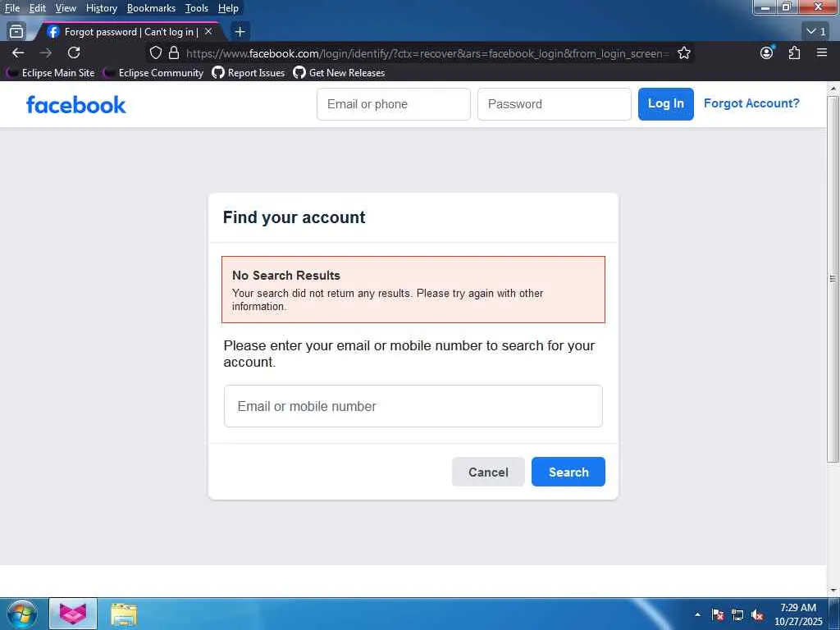Open the File menu

click(x=11, y=8)
